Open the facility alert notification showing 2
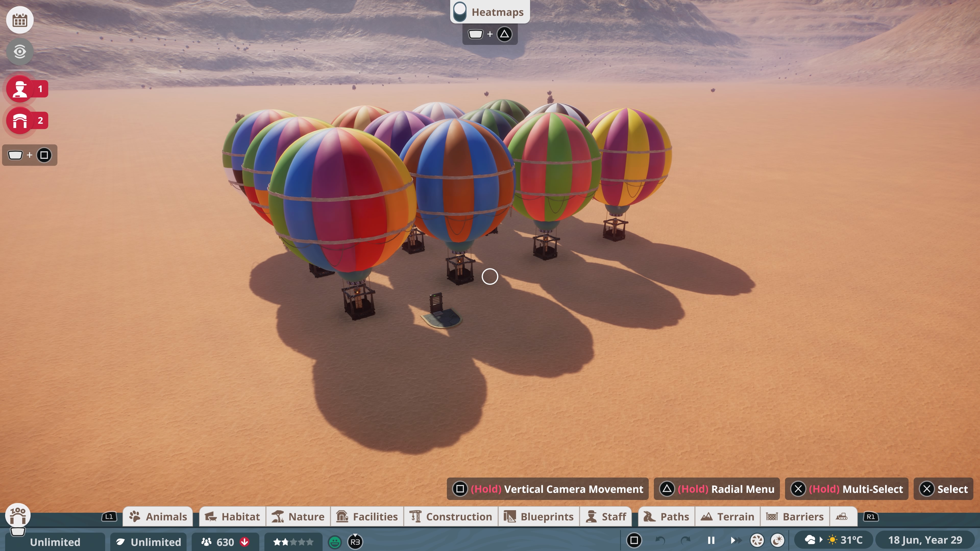This screenshot has height=551, width=980. 27,121
